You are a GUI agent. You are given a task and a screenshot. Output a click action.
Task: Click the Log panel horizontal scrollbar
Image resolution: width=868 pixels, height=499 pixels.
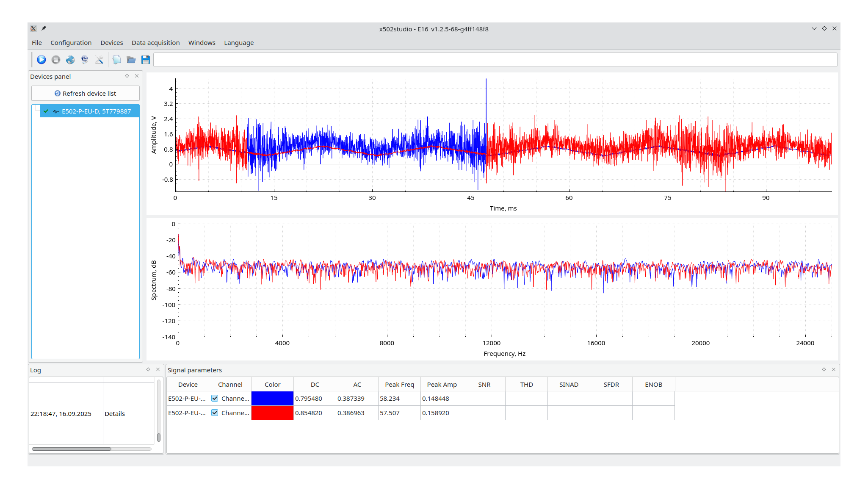(72, 449)
